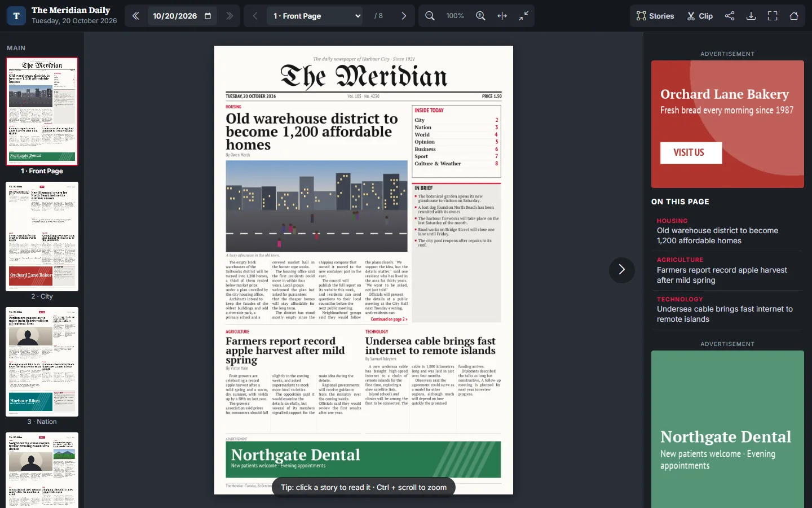
Task: Click the 100% zoom level
Action: coord(455,16)
